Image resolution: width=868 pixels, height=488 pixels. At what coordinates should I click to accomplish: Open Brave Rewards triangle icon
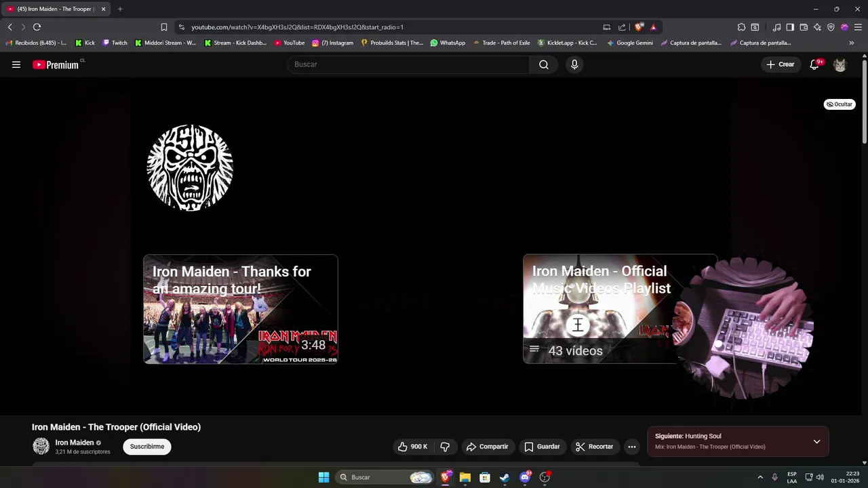(653, 27)
